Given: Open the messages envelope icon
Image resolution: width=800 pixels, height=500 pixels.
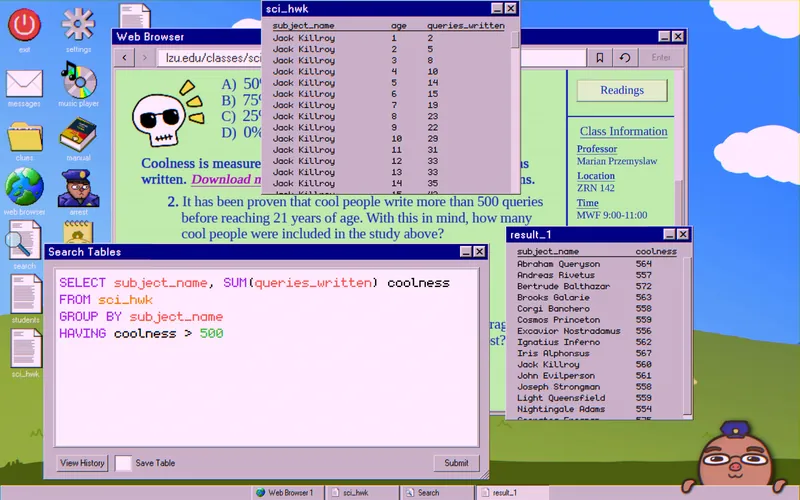Looking at the screenshot, I should (24, 84).
